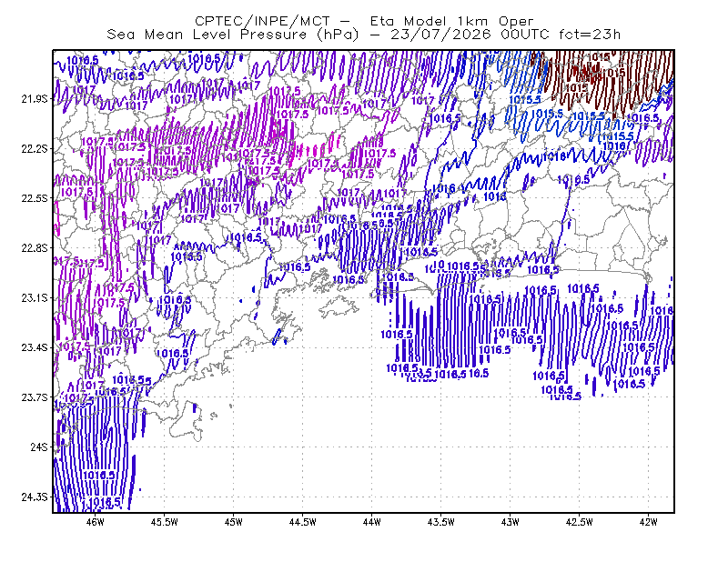The width and height of the screenshot is (728, 562).
Task: Click the 46W longitude axis label
Action: pos(96,522)
